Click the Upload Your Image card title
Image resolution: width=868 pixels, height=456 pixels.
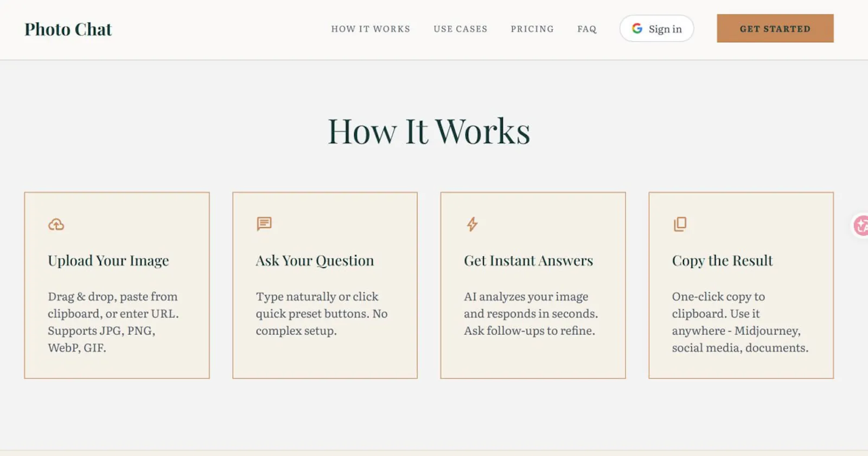point(108,261)
